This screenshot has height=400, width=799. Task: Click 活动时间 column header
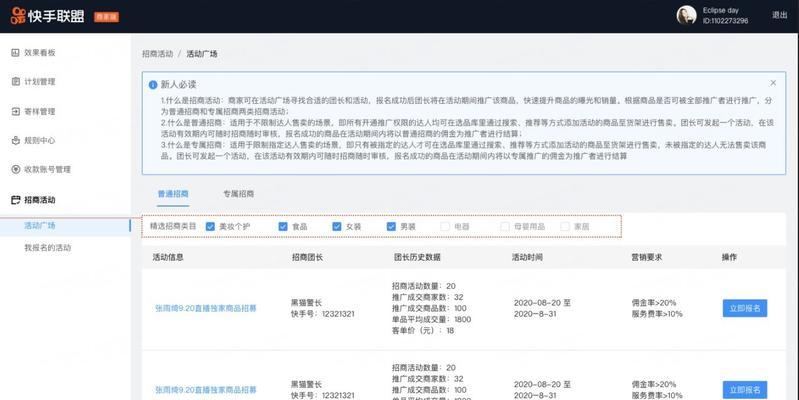[527, 257]
